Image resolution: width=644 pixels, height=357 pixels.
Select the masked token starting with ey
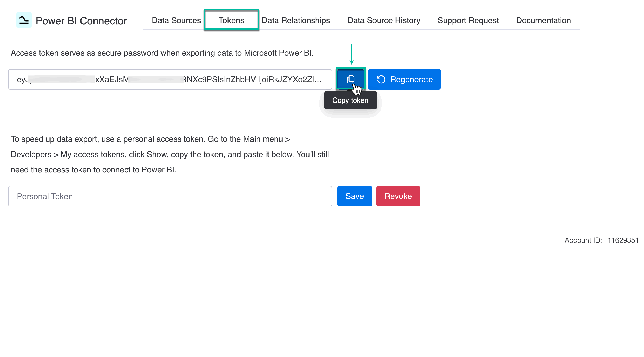pyautogui.click(x=170, y=79)
